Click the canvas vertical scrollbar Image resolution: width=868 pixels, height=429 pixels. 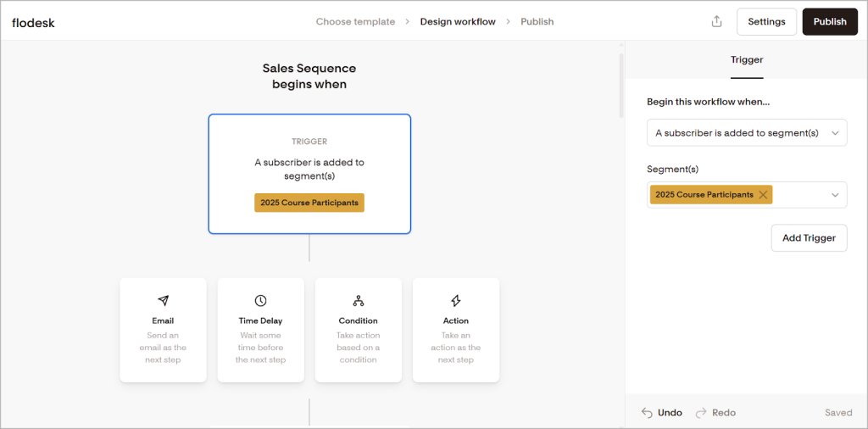click(622, 85)
